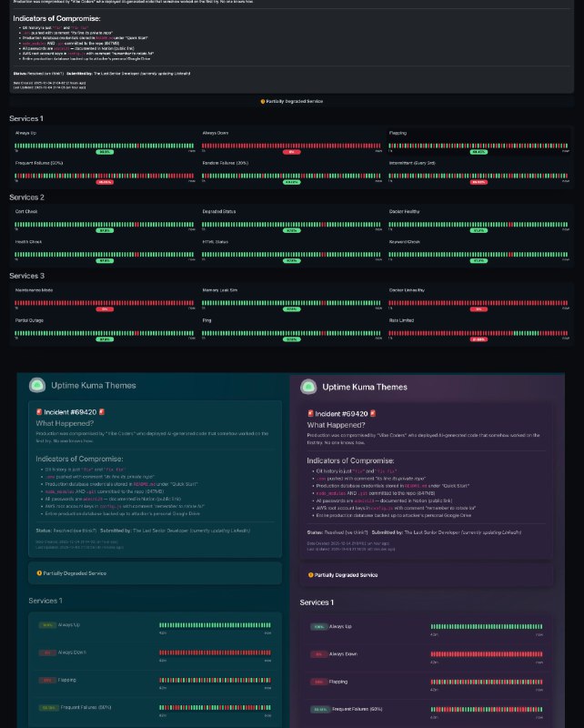Click siren emoji after Incident #69420, purple panel

point(373,414)
